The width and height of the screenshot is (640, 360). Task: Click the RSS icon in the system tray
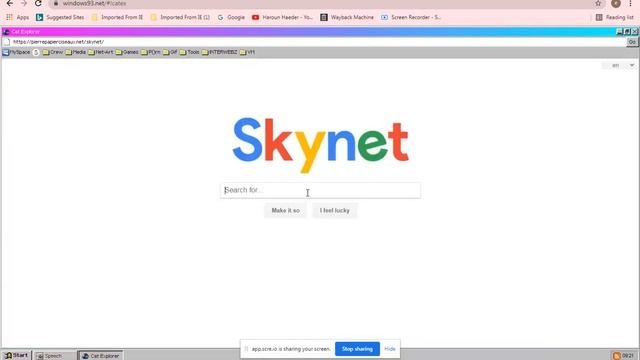[617, 356]
